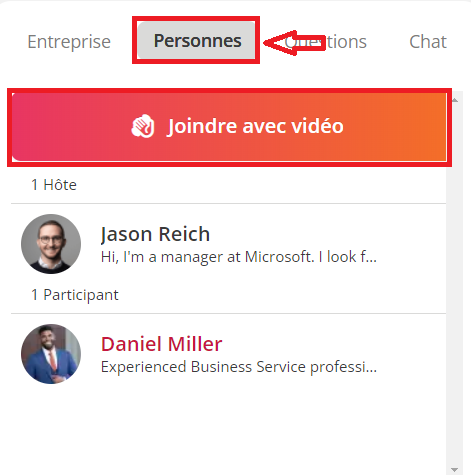Read Jason Reich's manager at Microsoft bio

coord(239,257)
